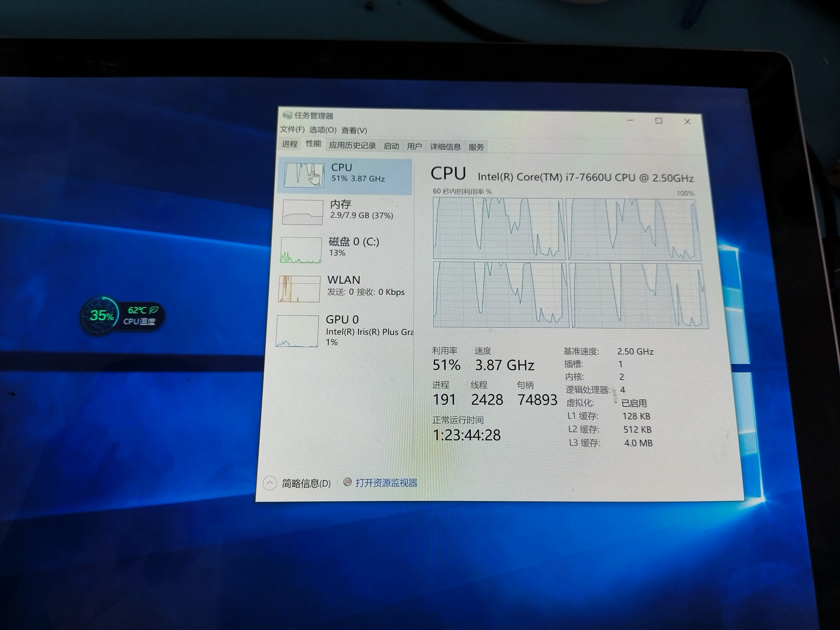The width and height of the screenshot is (840, 630).
Task: Open the 查看(V) menu
Action: pyautogui.click(x=354, y=131)
